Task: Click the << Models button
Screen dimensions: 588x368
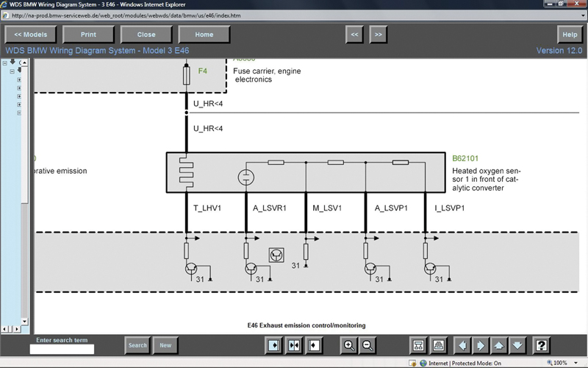Action: tap(31, 35)
